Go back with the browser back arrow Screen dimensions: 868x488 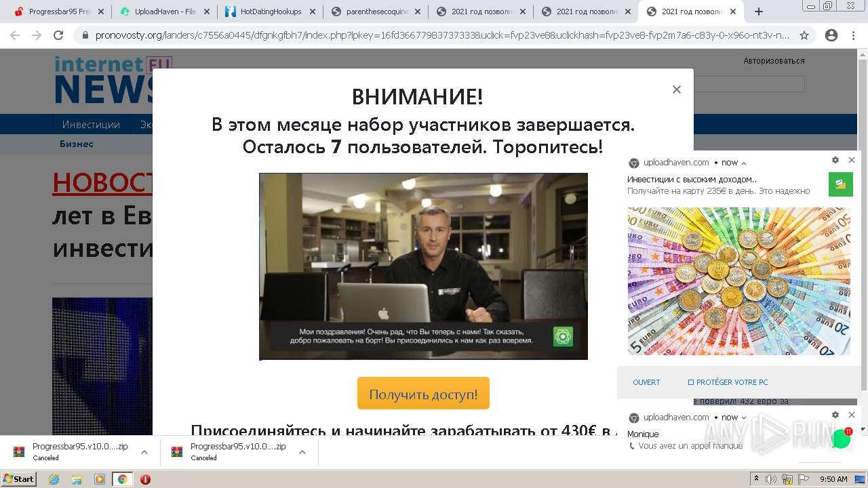point(15,35)
